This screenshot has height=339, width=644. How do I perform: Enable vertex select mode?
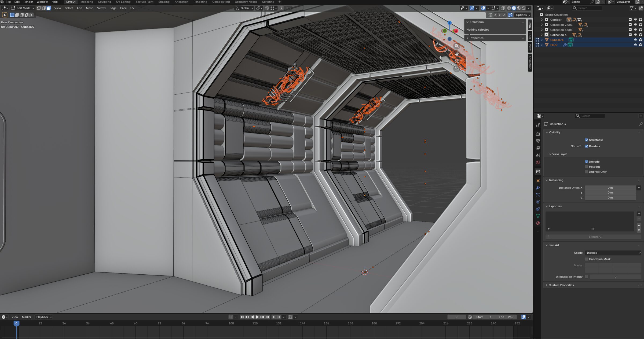point(39,8)
